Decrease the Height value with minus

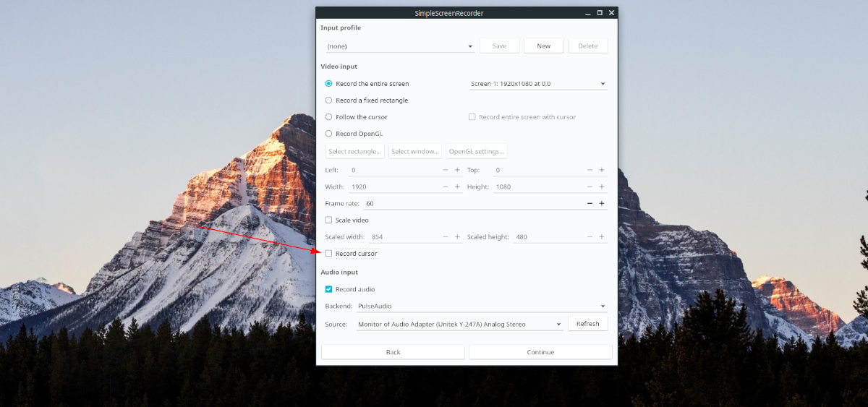[590, 187]
